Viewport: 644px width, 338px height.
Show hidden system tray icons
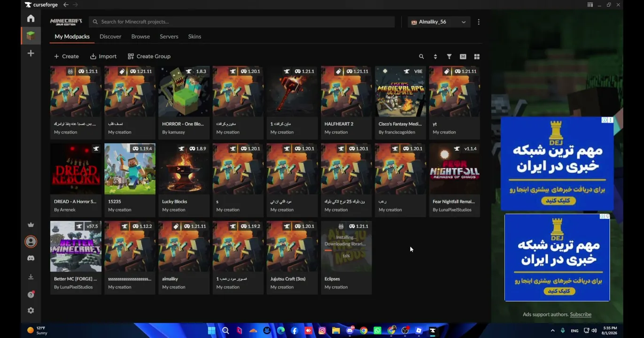pyautogui.click(x=552, y=330)
